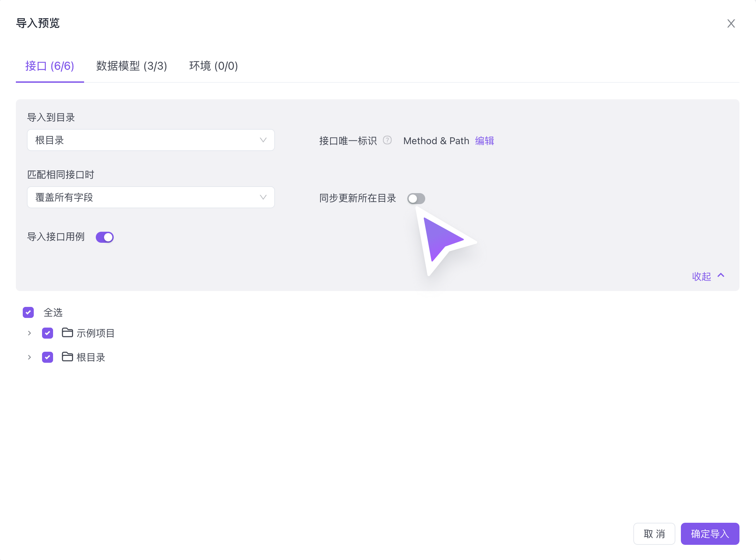The width and height of the screenshot is (756, 560).
Task: Click the folder icon of 根目录 item
Action: tap(67, 357)
